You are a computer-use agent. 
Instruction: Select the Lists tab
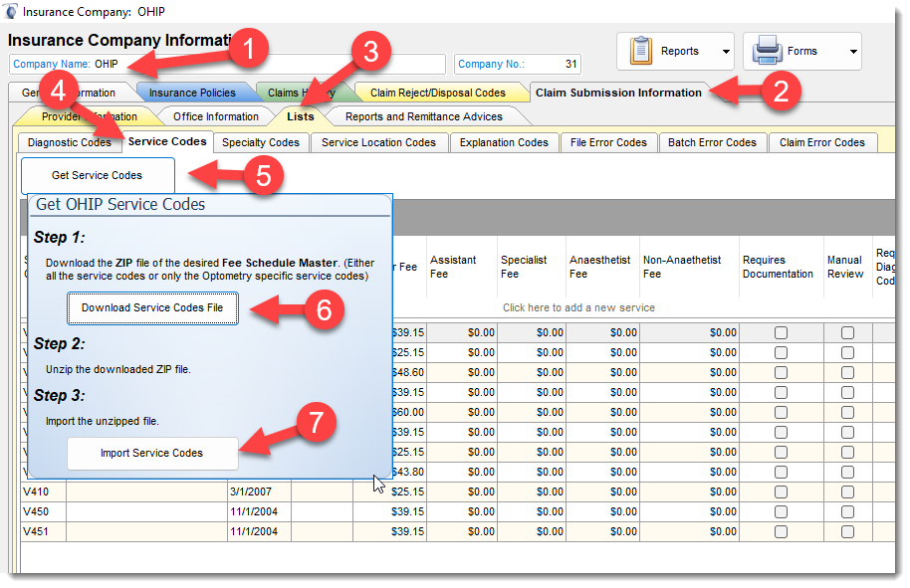pos(300,116)
